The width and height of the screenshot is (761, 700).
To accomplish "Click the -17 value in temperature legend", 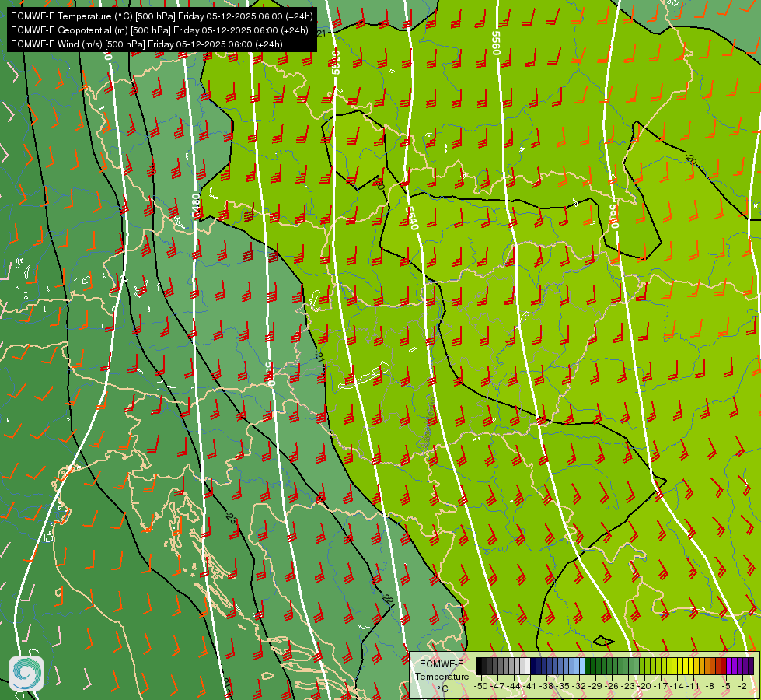I will [x=661, y=686].
